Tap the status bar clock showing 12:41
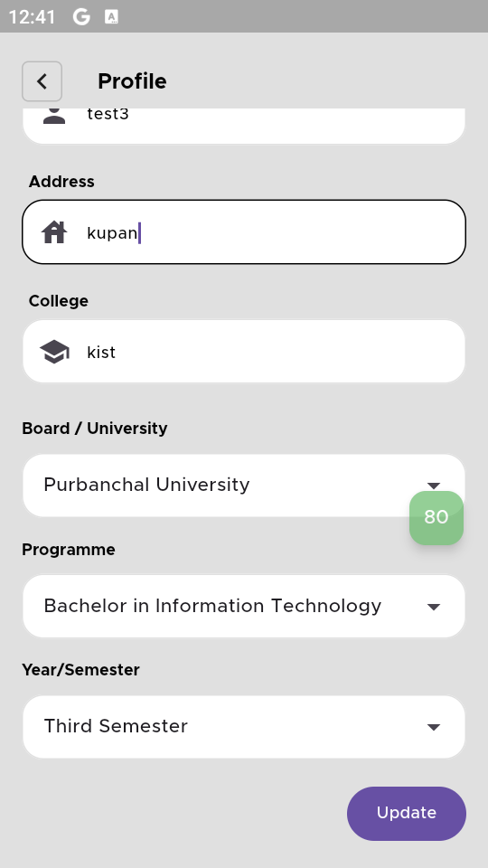 [x=33, y=16]
